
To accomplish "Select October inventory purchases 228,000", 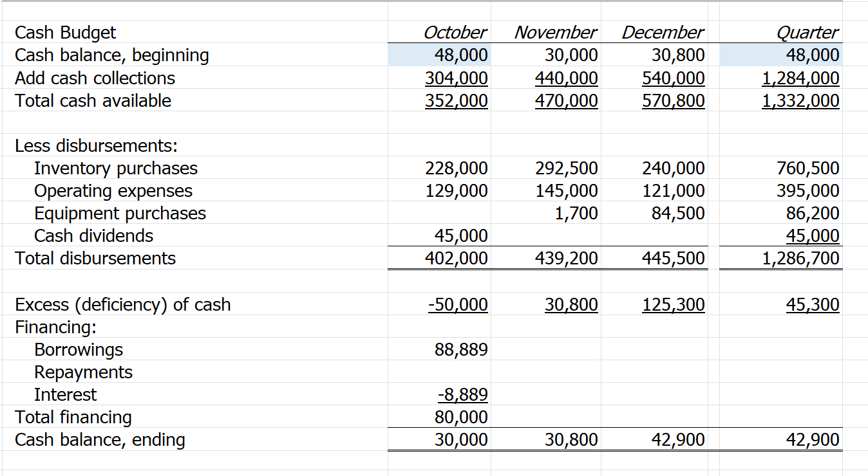I will [456, 168].
